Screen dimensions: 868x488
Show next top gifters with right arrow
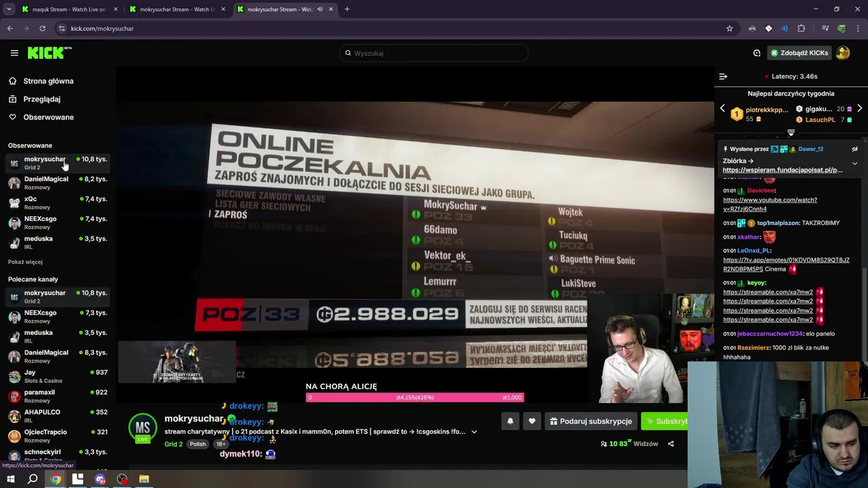click(x=859, y=109)
